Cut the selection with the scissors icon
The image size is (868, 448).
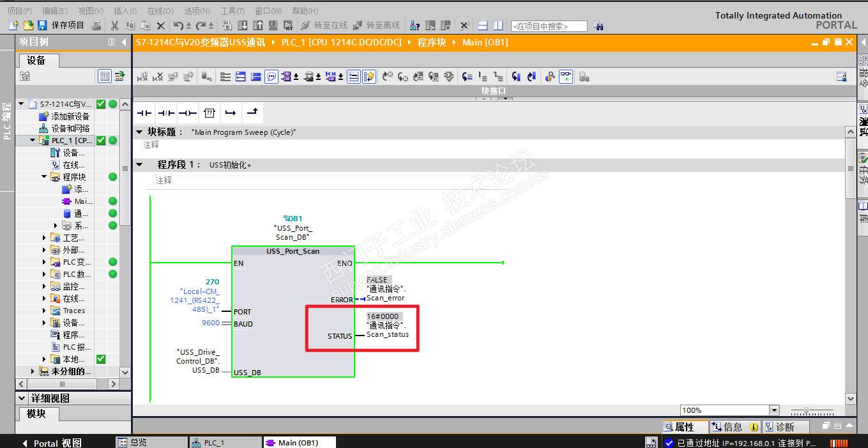point(114,26)
